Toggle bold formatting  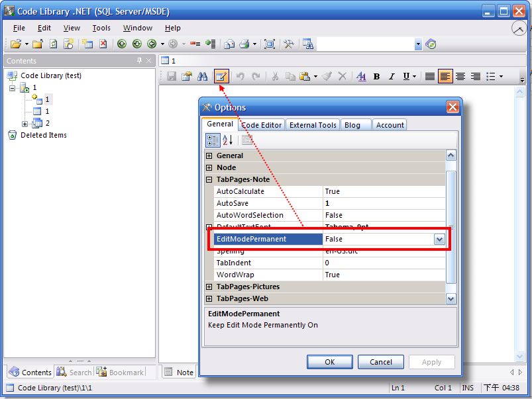376,77
